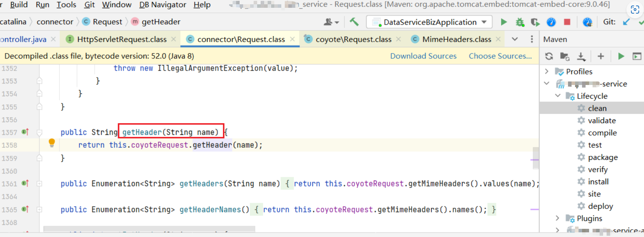Close the ontroller.java tab
This screenshot has height=237, width=644.
tap(53, 39)
